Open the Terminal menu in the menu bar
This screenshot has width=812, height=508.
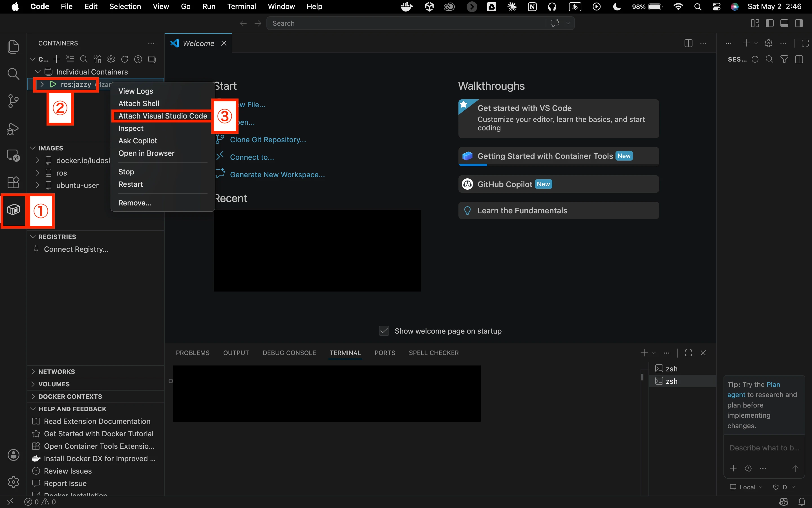[x=242, y=7]
